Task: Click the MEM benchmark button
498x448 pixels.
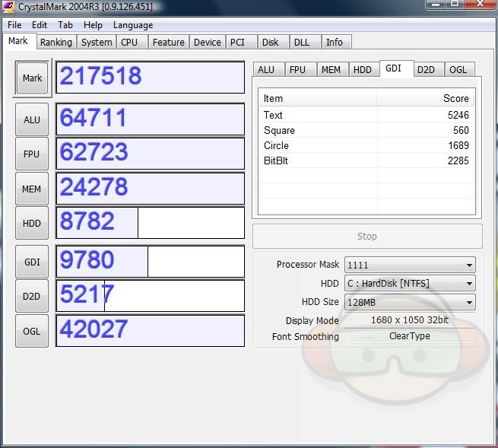Action: pos(32,189)
